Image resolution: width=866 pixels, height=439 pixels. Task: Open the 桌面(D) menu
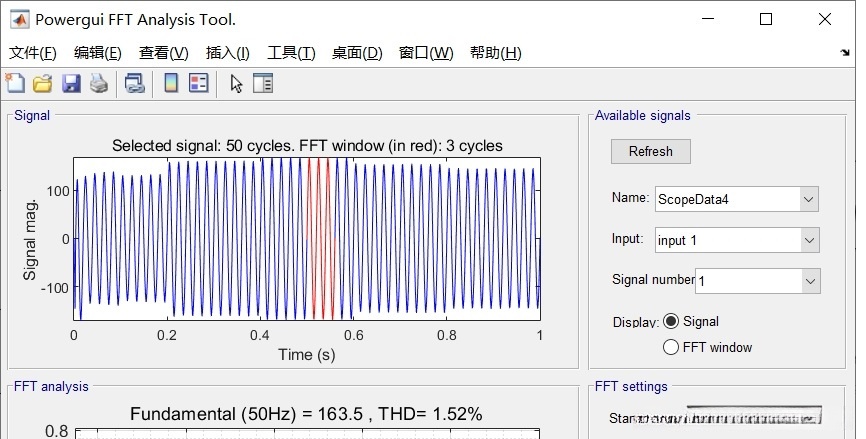(x=357, y=53)
